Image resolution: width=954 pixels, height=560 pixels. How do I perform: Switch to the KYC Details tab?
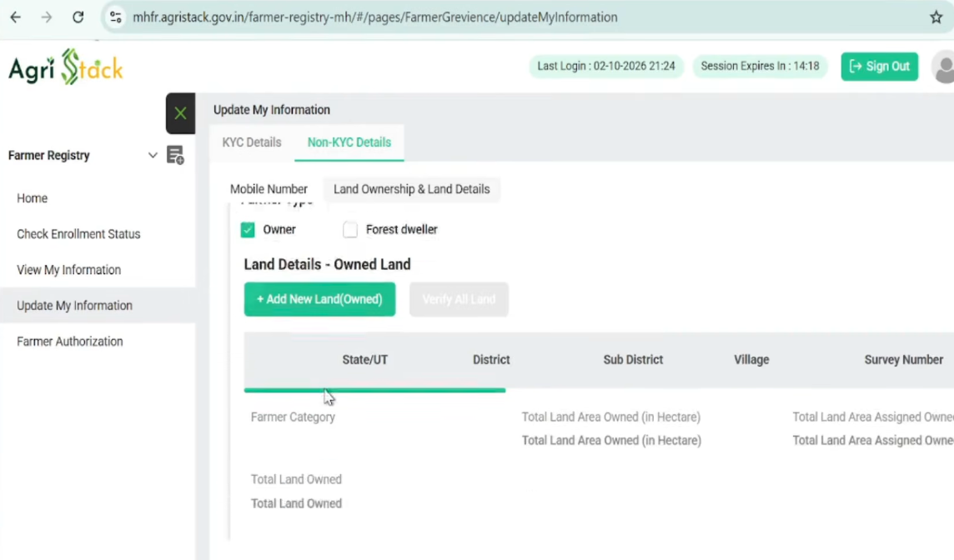[252, 142]
